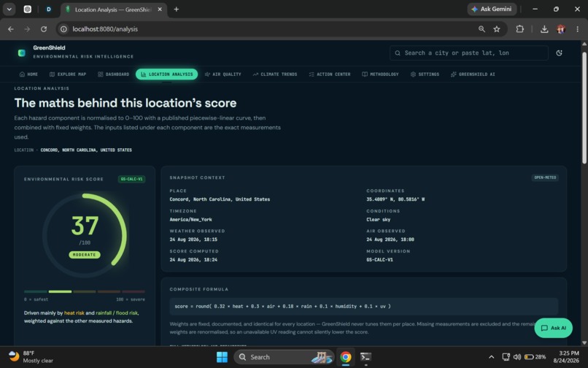Click the browser forward arrow

pos(27,29)
